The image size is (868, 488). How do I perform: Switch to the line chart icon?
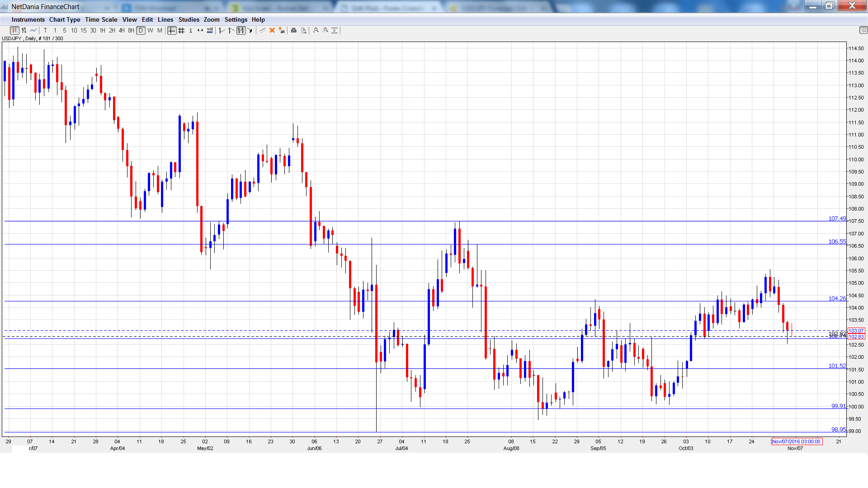coord(33,30)
